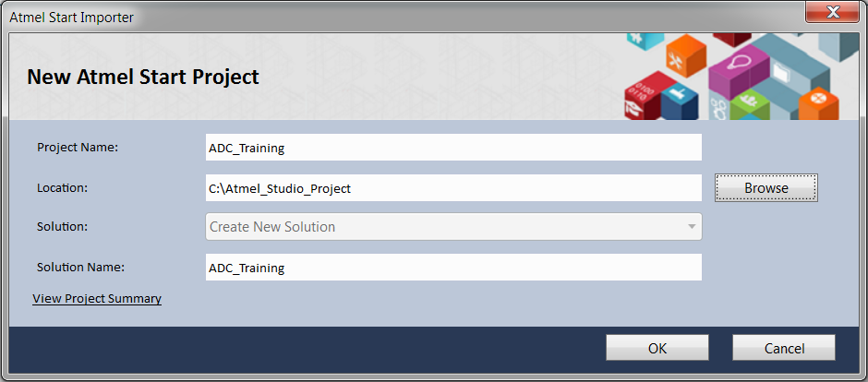Open the Solution dropdown arrow
This screenshot has height=382, width=868.
[692, 227]
